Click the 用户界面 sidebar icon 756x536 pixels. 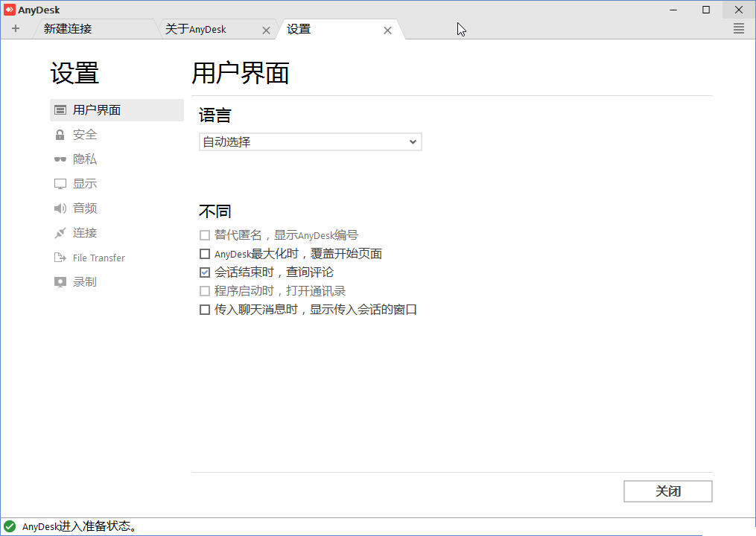coord(60,109)
